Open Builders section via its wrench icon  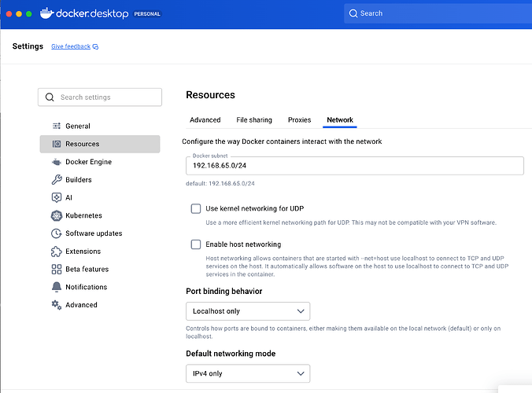[x=57, y=180]
